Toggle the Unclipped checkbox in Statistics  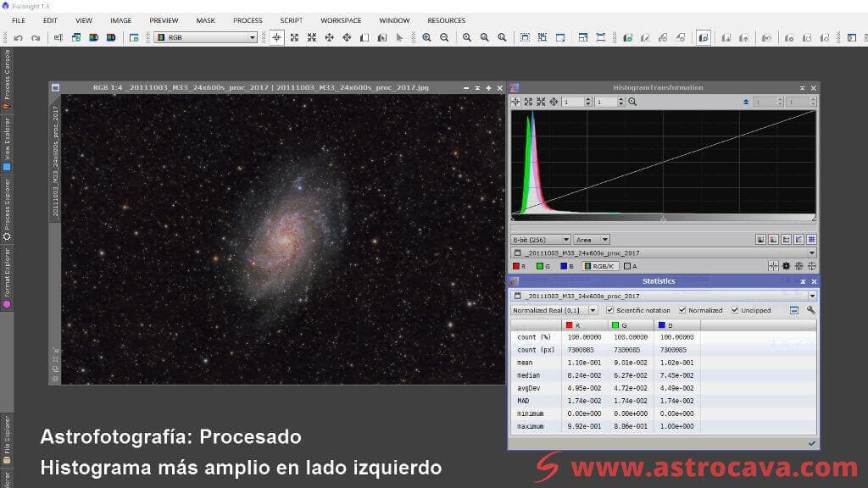735,310
